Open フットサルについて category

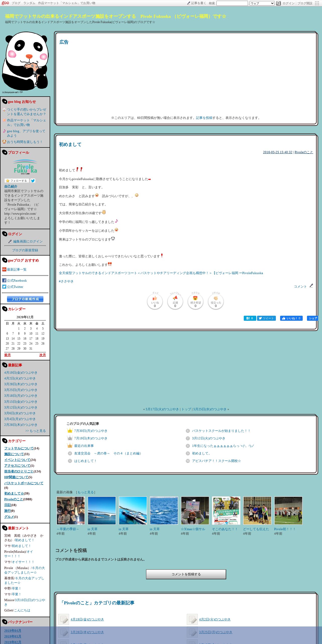click(x=19, y=448)
